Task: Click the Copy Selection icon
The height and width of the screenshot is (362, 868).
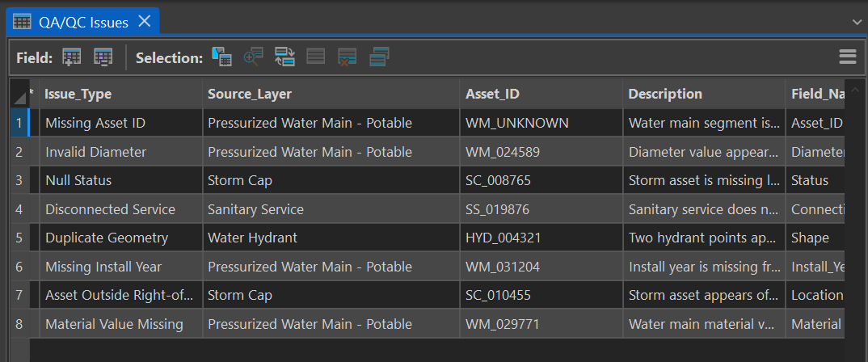Action: 380,57
